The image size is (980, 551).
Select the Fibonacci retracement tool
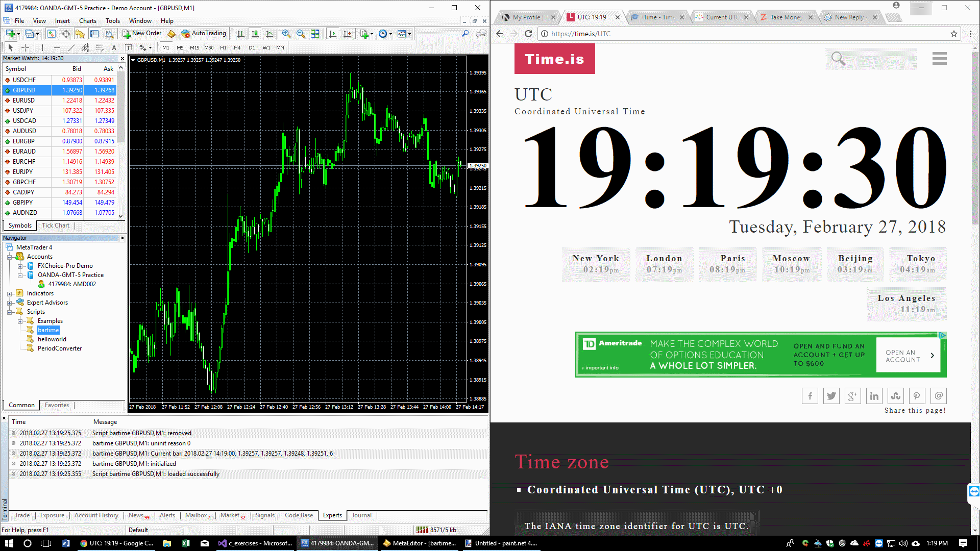pos(100,47)
